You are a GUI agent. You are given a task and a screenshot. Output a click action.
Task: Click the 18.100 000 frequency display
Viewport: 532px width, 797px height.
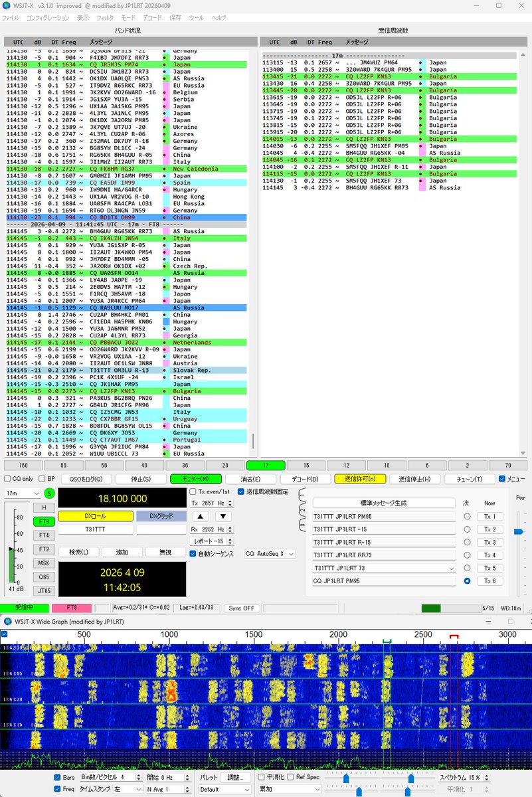(x=122, y=498)
